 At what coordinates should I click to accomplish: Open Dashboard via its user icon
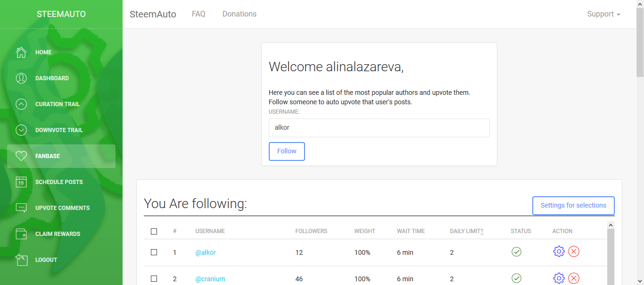[x=21, y=78]
